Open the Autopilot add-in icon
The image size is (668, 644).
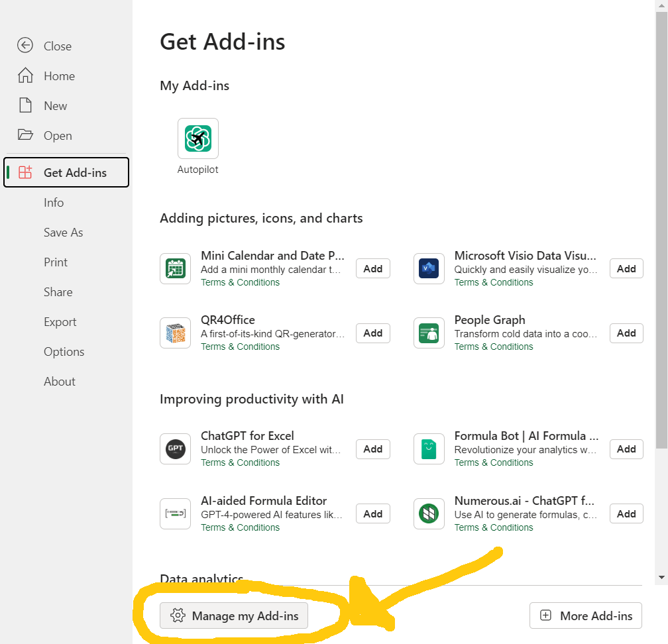coord(198,138)
